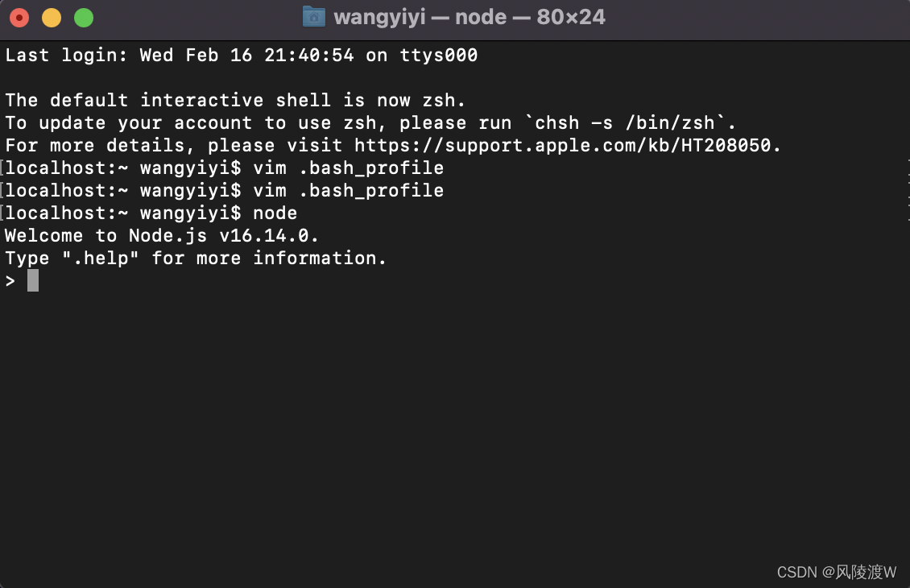The image size is (910, 588).
Task: Click the chsh -s /bin/zsh command text
Action: click(x=624, y=123)
